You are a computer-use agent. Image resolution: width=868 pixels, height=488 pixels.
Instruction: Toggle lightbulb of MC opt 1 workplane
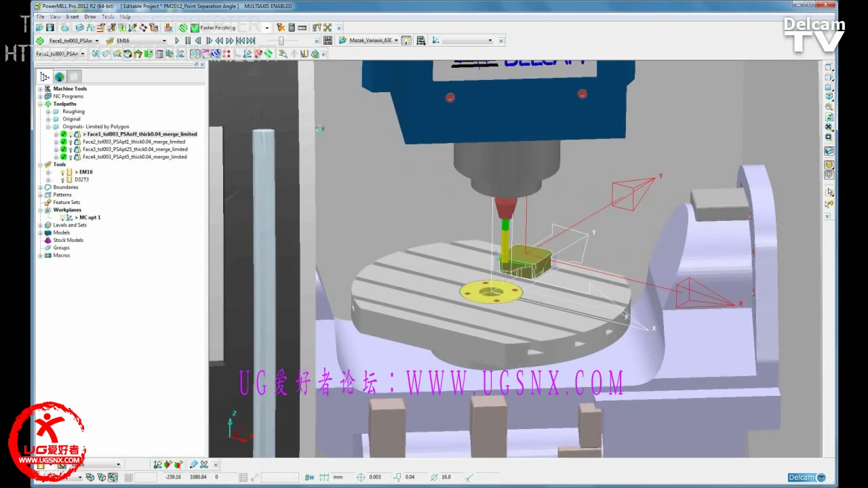[x=62, y=218]
